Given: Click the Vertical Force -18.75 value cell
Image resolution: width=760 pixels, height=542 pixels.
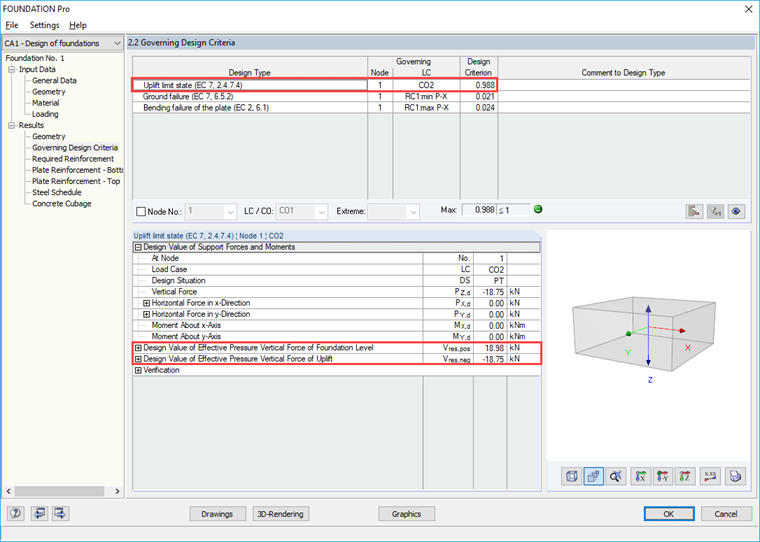Looking at the screenshot, I should 490,292.
